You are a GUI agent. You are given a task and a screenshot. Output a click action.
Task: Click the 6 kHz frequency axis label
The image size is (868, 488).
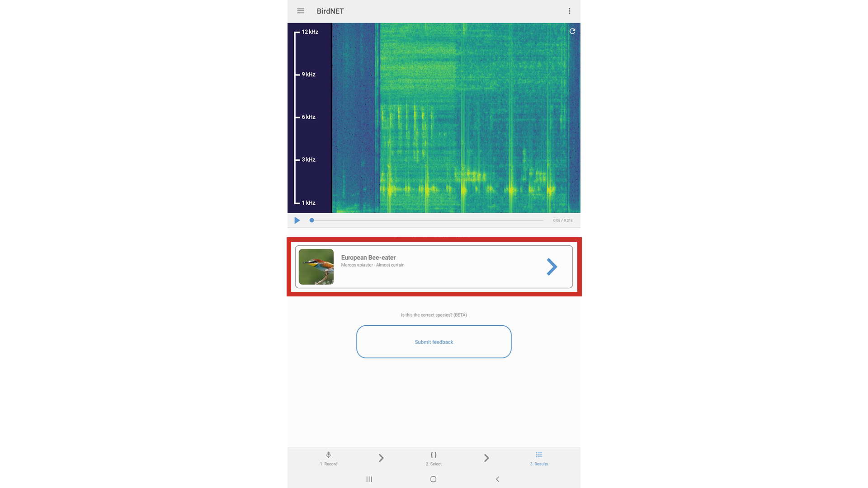(x=309, y=117)
